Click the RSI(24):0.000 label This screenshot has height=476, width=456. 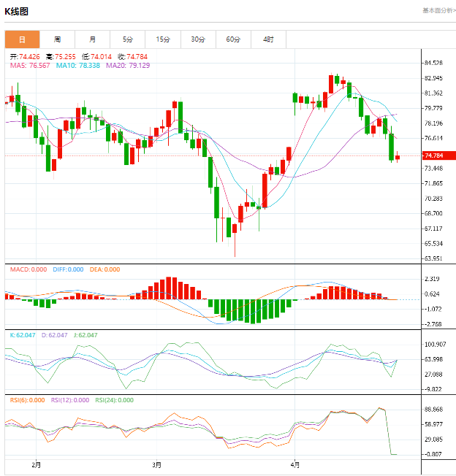115,400
